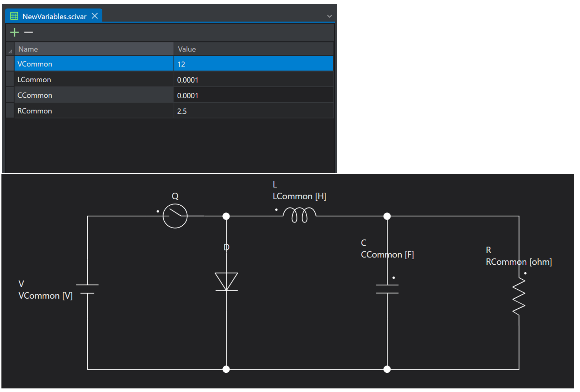Screen dimensions: 580x392
Task: Sort by the Name column header
Action: (x=94, y=49)
